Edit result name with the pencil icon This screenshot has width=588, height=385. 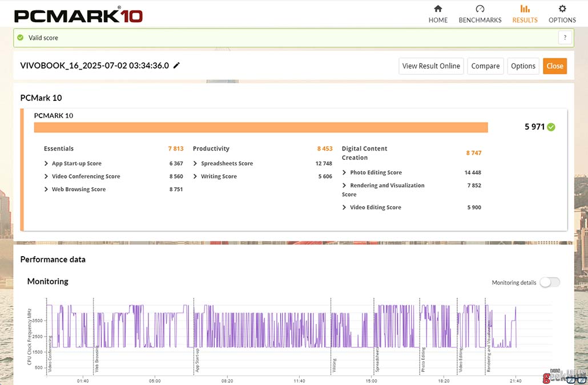(x=176, y=66)
